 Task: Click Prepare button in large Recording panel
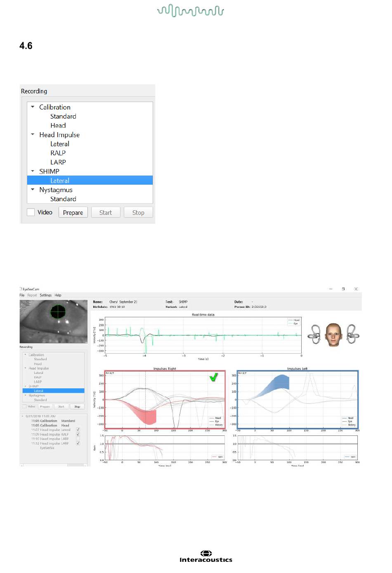[x=73, y=212]
